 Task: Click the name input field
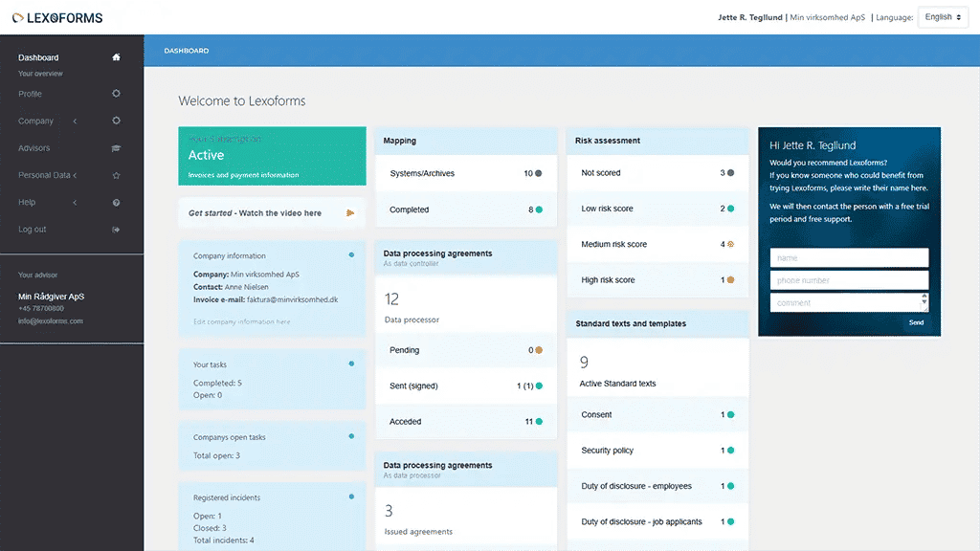[x=849, y=257]
